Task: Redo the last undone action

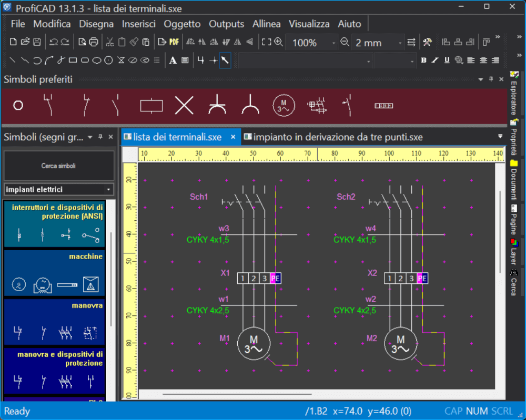Action: coord(65,42)
